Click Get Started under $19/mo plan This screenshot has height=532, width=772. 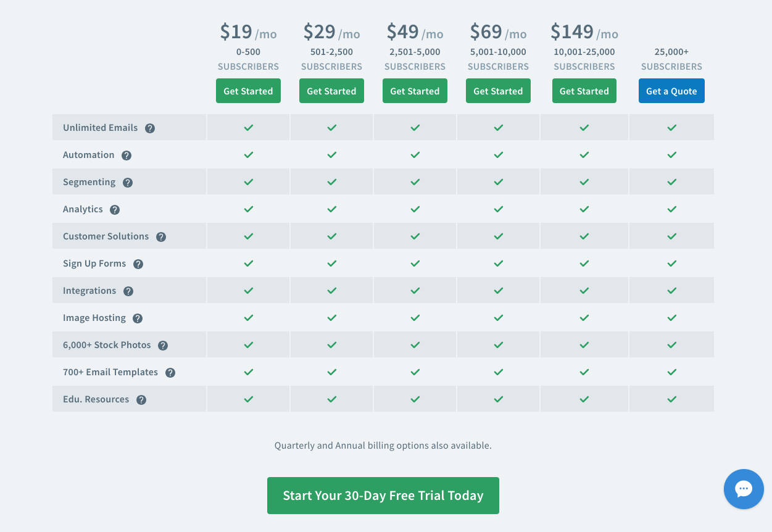(248, 91)
